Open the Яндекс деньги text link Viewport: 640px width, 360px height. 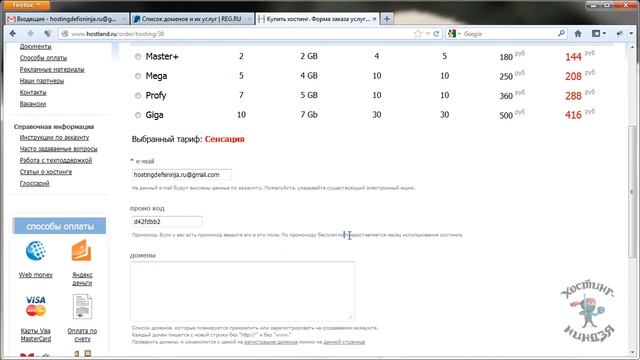pyautogui.click(x=82, y=279)
